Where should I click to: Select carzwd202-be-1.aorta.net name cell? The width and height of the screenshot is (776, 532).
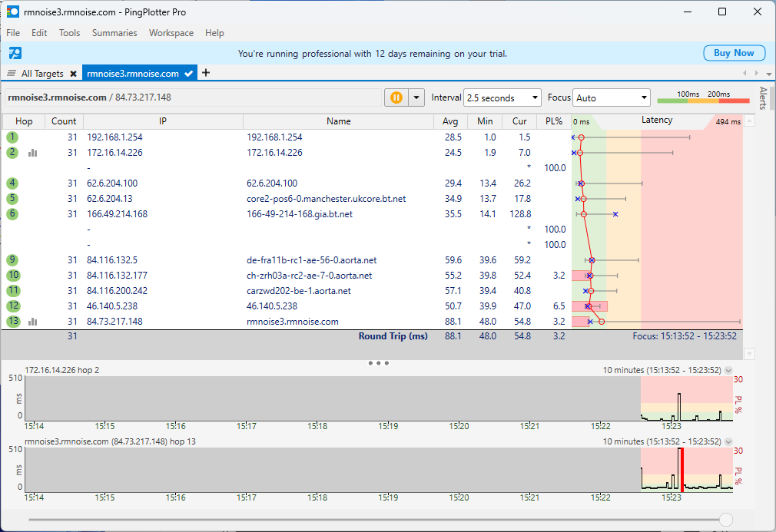coord(298,291)
